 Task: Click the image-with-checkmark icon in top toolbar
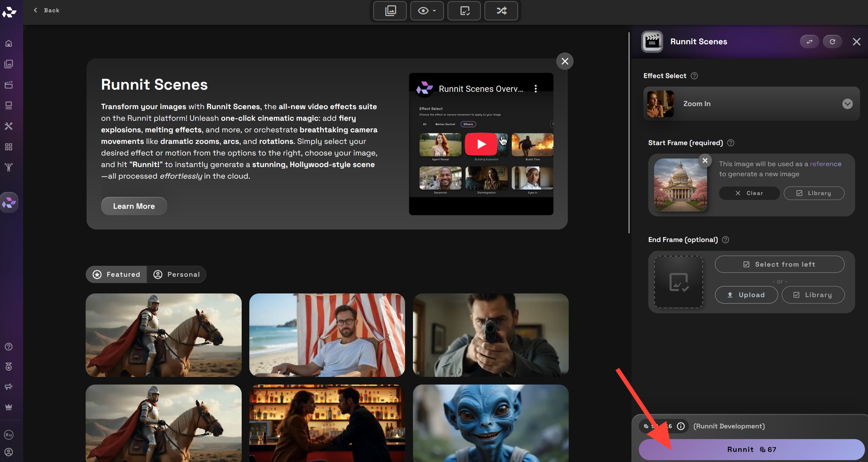pos(464,11)
